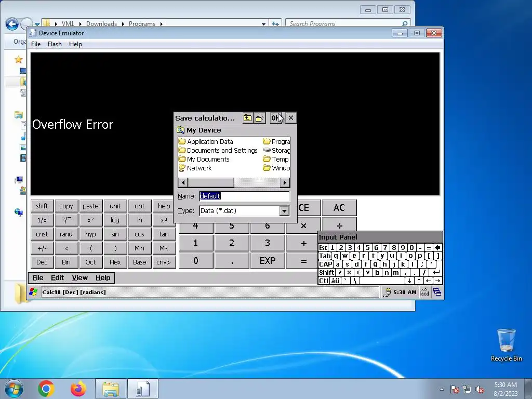Toggle the hyp function key
This screenshot has height=399, width=532.
(x=90, y=234)
